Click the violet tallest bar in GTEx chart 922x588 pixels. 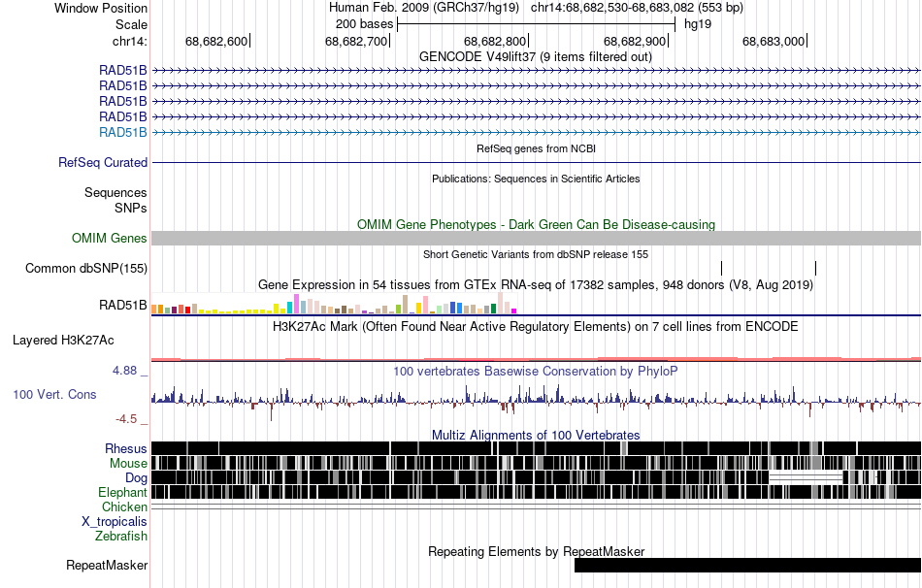click(296, 304)
